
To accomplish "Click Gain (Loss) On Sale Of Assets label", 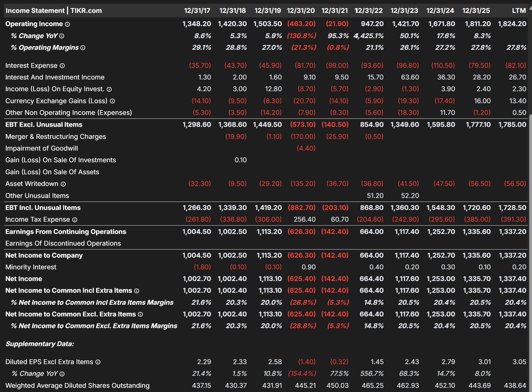I will [x=52, y=172].
